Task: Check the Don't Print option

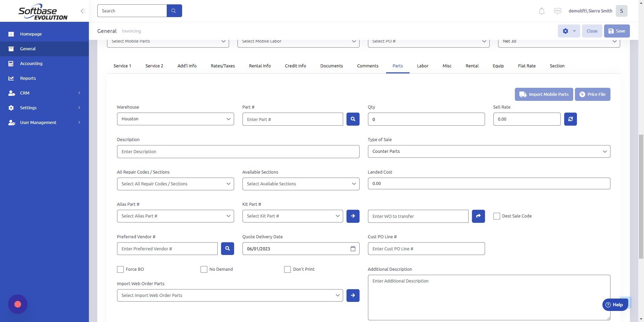Action: click(x=287, y=269)
